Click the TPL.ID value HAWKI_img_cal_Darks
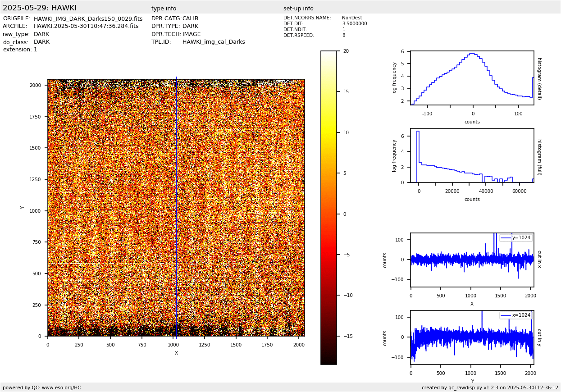The height and width of the screenshot is (392, 561). (214, 42)
